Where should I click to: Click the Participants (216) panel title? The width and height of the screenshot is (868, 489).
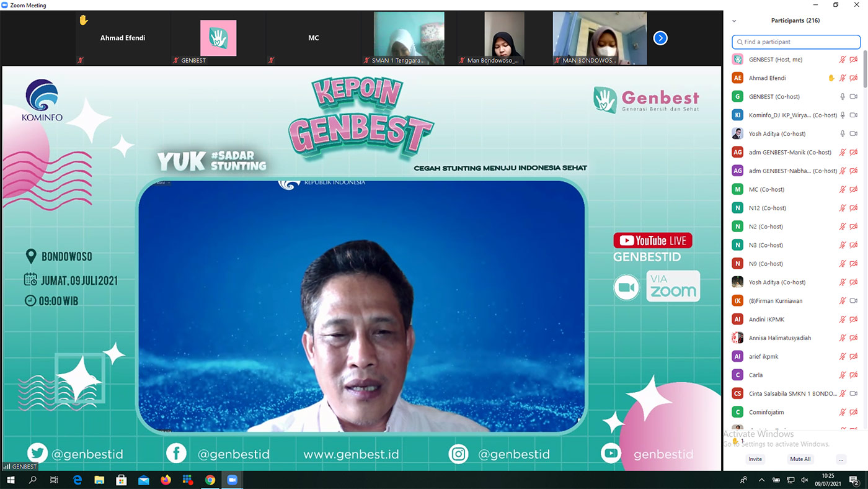click(x=795, y=20)
